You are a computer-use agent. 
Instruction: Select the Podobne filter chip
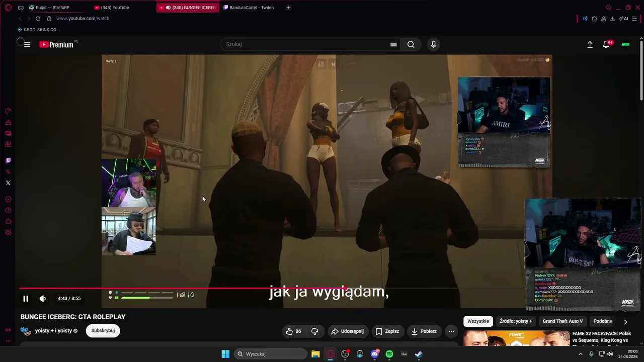point(603,321)
